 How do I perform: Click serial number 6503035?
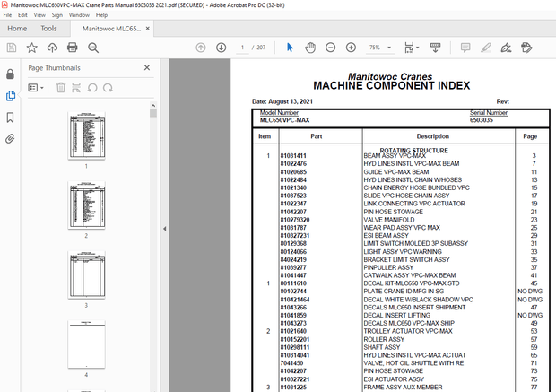[x=482, y=120]
